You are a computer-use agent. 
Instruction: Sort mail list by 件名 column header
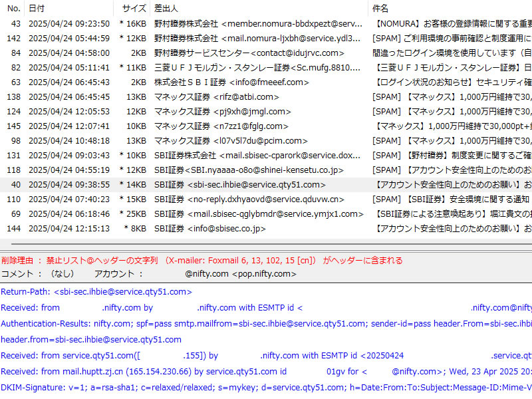click(x=450, y=8)
